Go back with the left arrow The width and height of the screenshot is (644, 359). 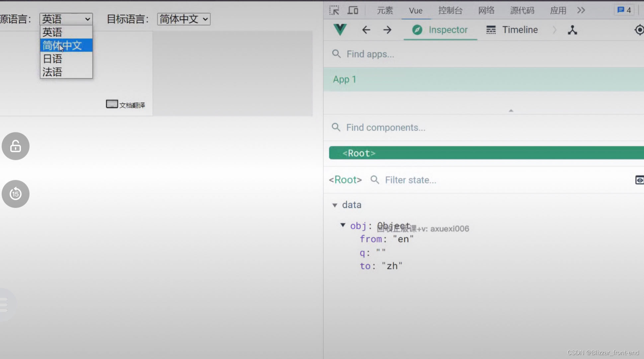tap(366, 30)
